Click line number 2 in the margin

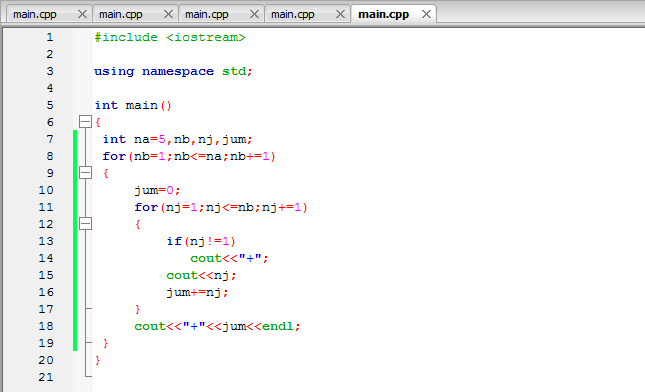(50, 54)
